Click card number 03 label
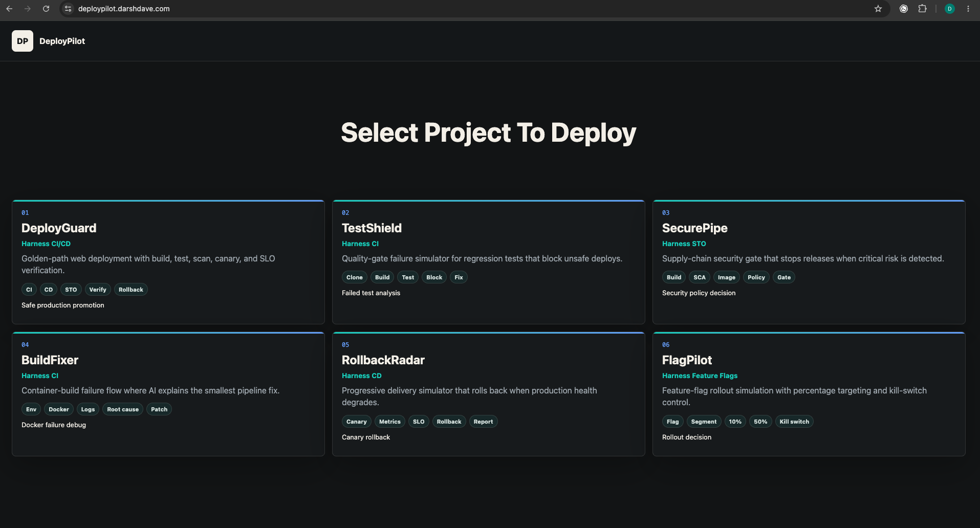The image size is (980, 528). (x=666, y=213)
